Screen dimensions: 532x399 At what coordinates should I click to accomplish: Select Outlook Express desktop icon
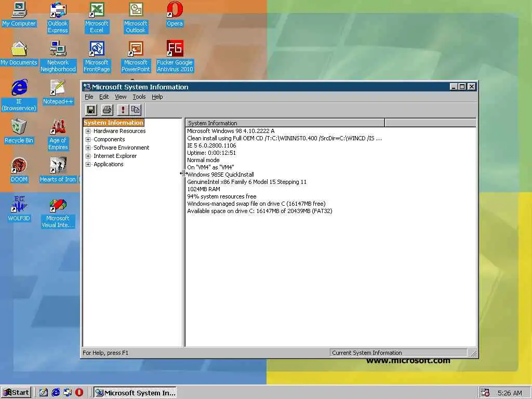58,18
